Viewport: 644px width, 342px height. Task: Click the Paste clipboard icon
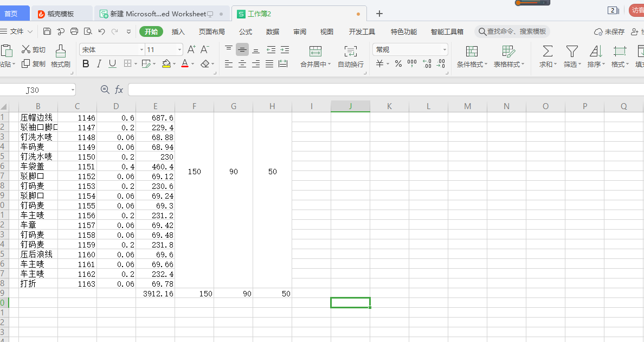click(7, 51)
